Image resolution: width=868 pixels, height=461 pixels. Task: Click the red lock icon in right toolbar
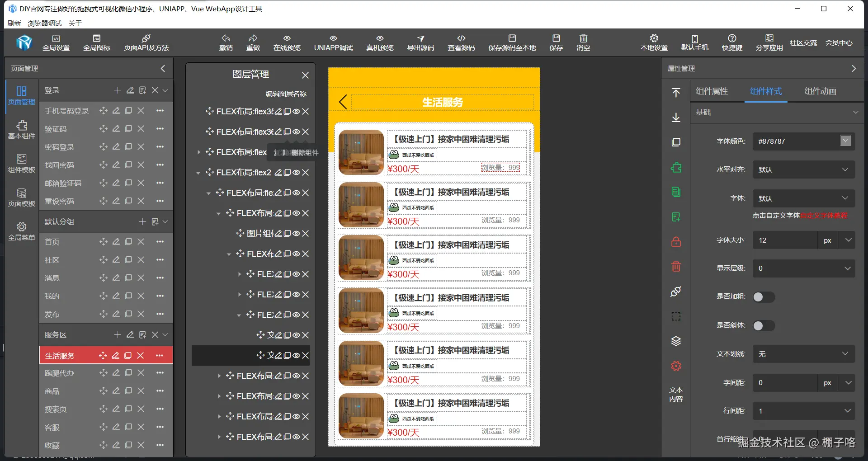click(675, 242)
